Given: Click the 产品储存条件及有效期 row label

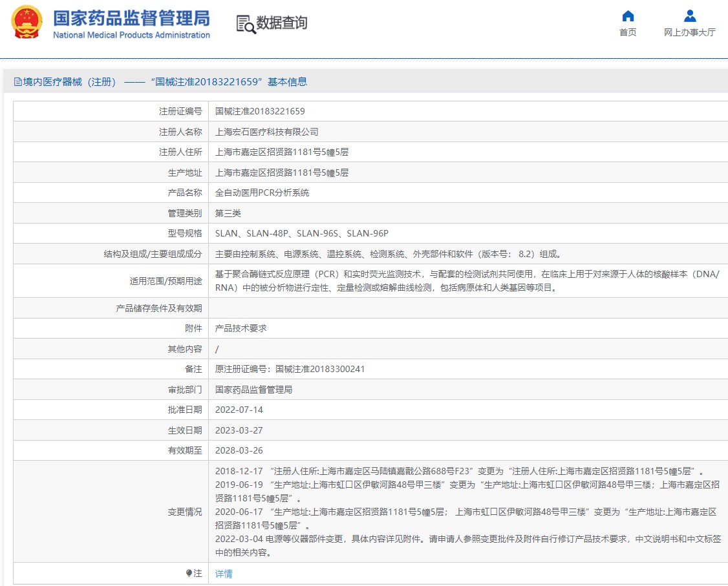Looking at the screenshot, I should click(x=159, y=308).
